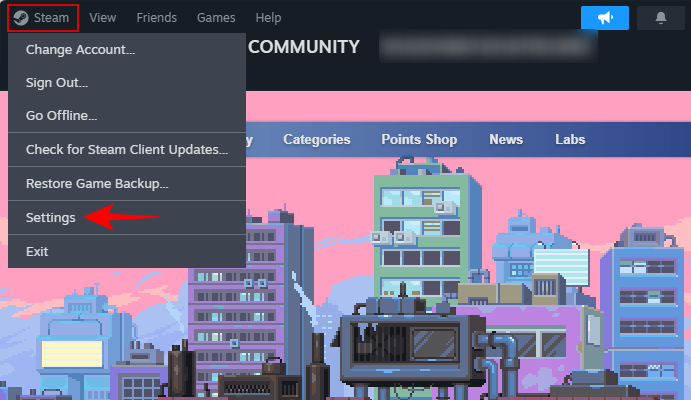Select Go Offline... menu entry
Screen dimensions: 691x400
[127, 116]
